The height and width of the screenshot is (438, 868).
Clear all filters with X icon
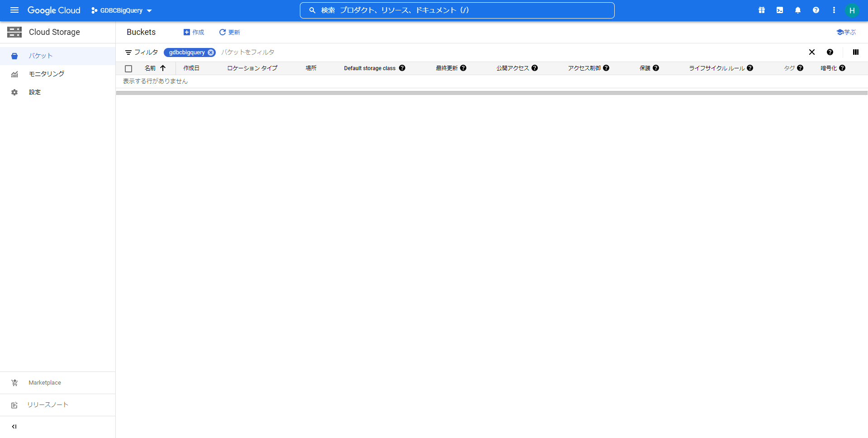812,52
